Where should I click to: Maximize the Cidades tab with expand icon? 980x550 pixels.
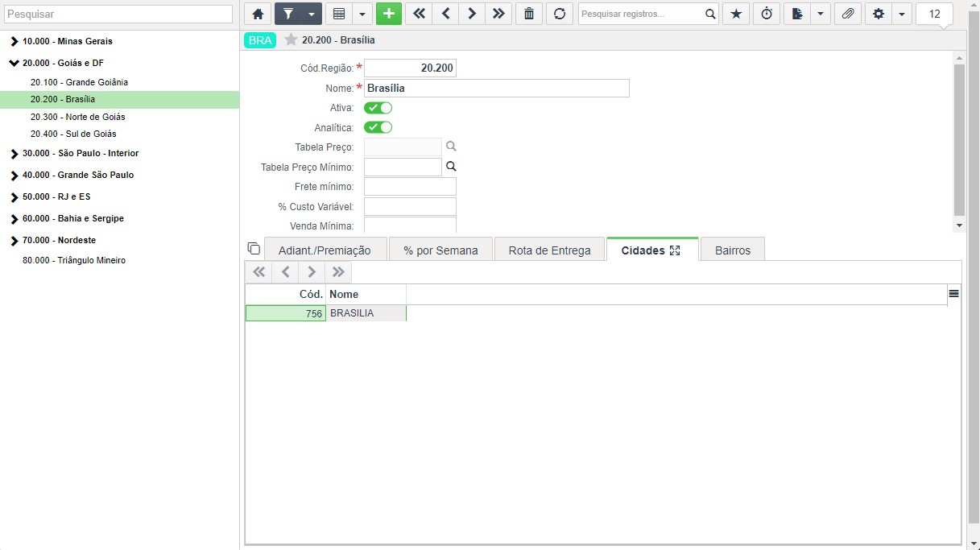pyautogui.click(x=675, y=250)
